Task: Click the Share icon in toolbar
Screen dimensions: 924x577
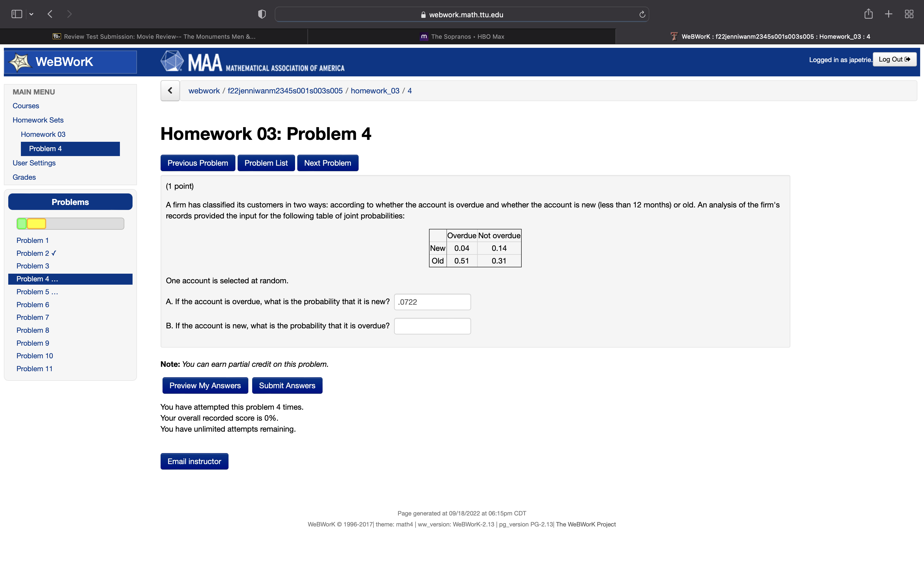Action: (868, 14)
